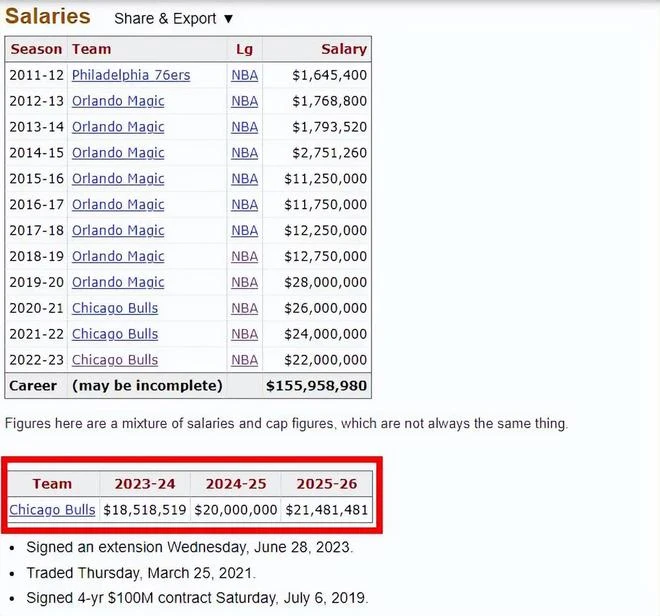Open NBA league link in 2015-16 row
The width and height of the screenshot is (660, 616).
[245, 179]
